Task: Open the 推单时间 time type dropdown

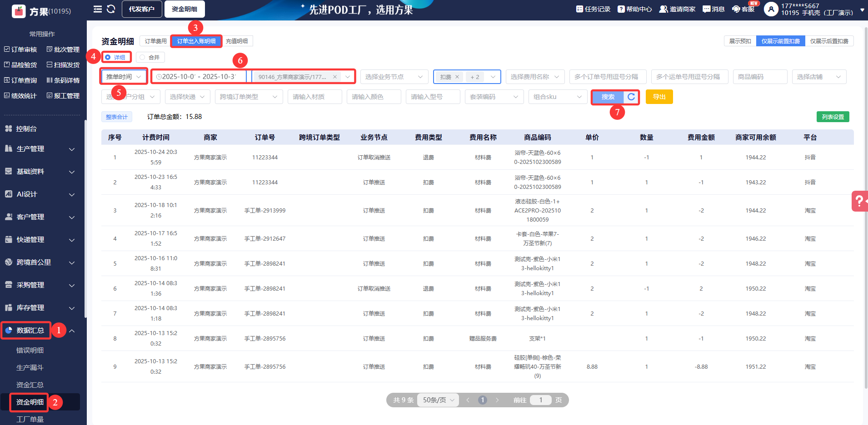Action: (x=124, y=77)
